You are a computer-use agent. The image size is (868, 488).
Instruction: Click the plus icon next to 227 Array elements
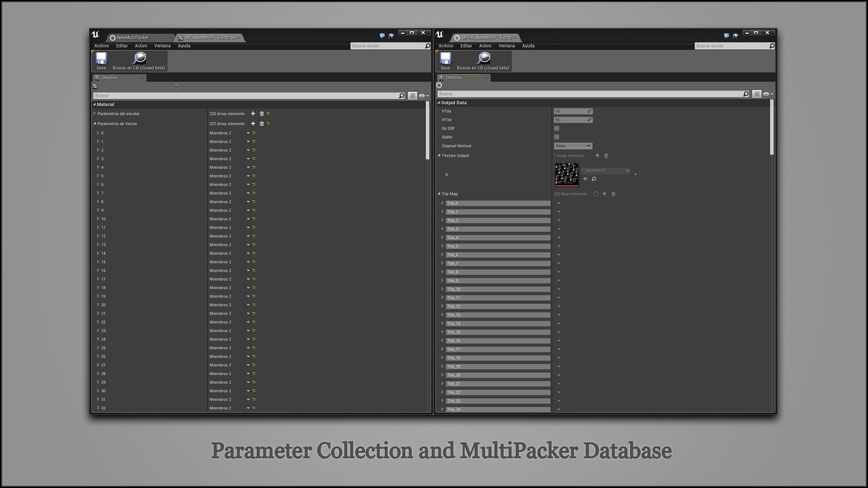[253, 123]
